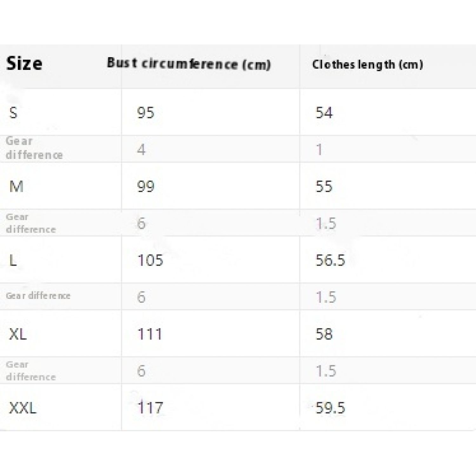Click clothes length value 59.5
The width and height of the screenshot is (476, 476).
(x=330, y=408)
